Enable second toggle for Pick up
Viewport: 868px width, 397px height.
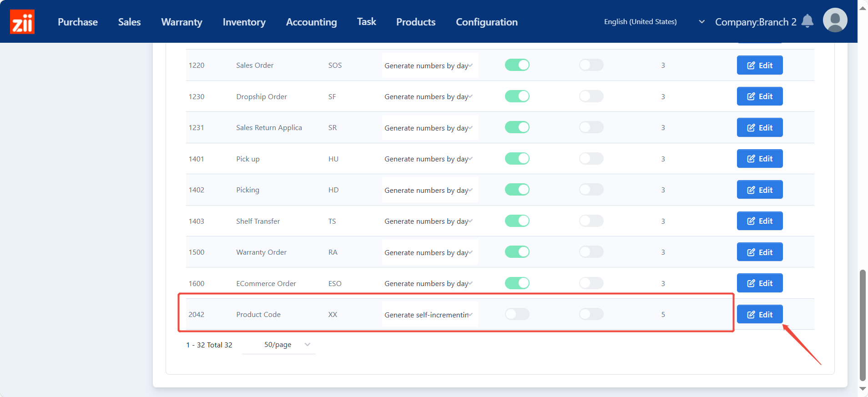591,158
